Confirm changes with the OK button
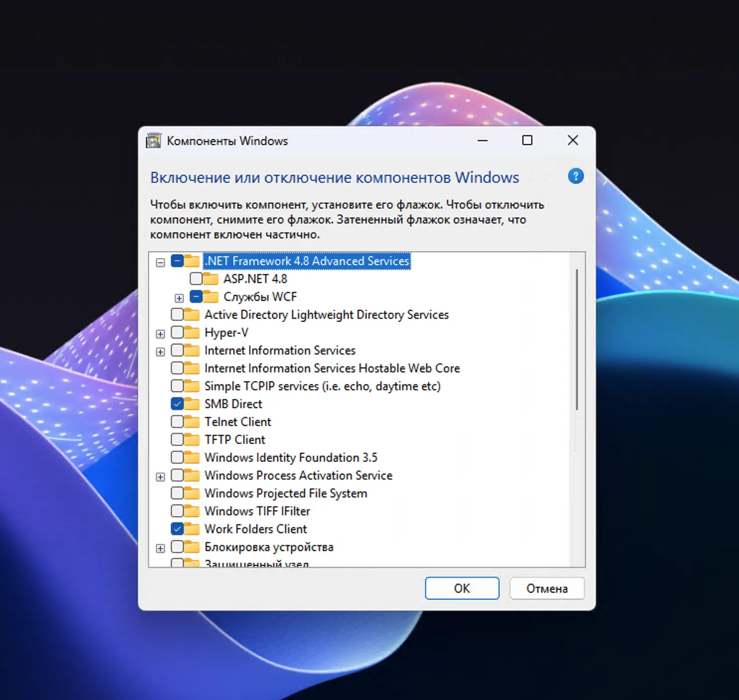739x700 pixels. click(462, 588)
